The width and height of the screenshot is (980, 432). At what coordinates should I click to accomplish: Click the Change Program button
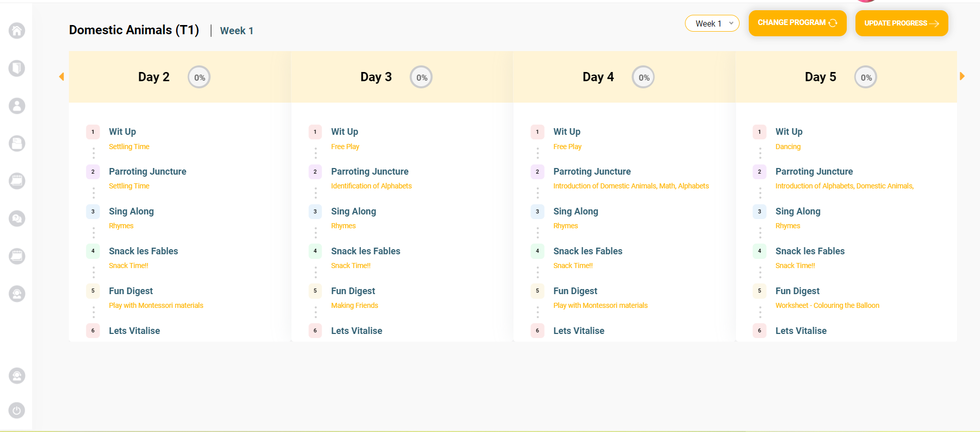pyautogui.click(x=797, y=23)
